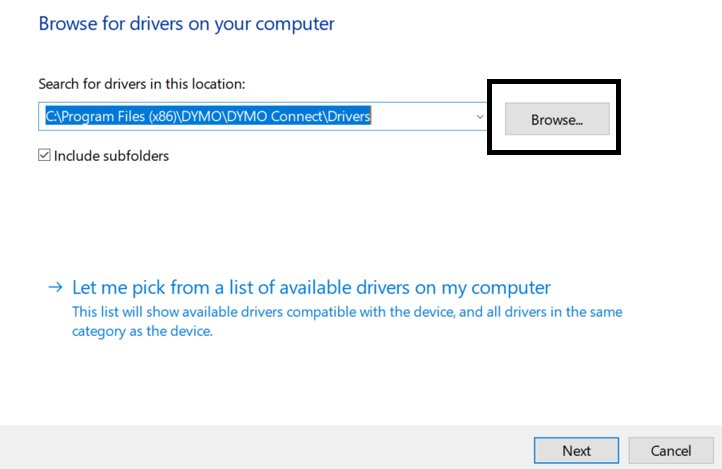Click the "category as the device" text line
This screenshot has height=469, width=722.
click(x=142, y=331)
